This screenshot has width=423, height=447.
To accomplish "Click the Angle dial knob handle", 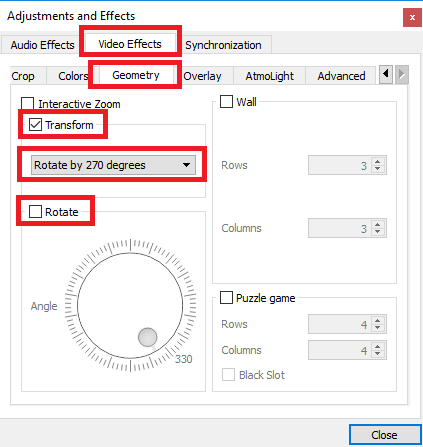I will [147, 337].
